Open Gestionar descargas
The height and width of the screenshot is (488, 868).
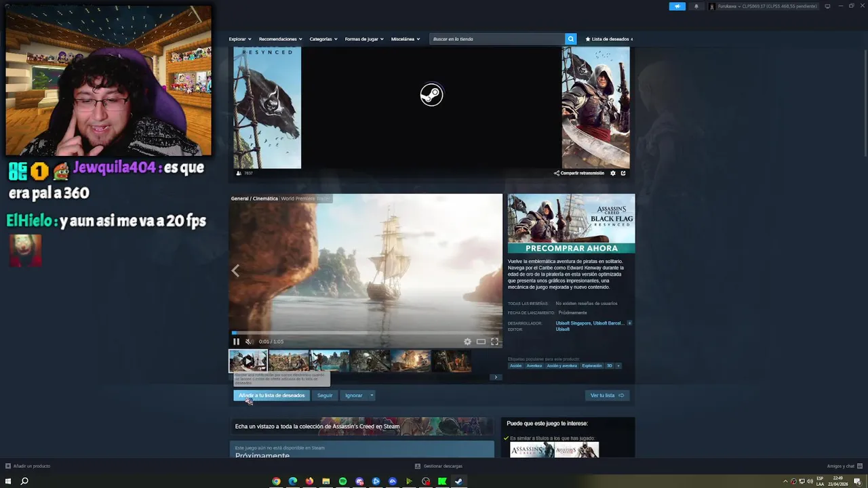(x=439, y=466)
